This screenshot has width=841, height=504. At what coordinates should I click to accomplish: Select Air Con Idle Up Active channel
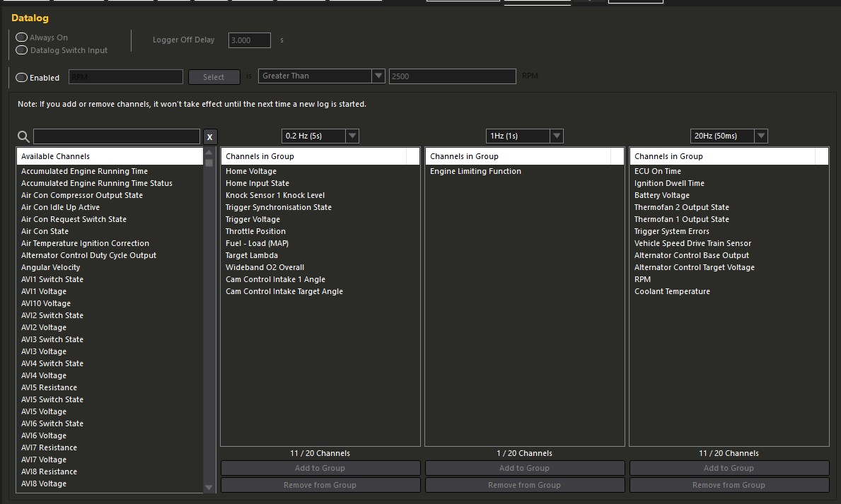[60, 208]
